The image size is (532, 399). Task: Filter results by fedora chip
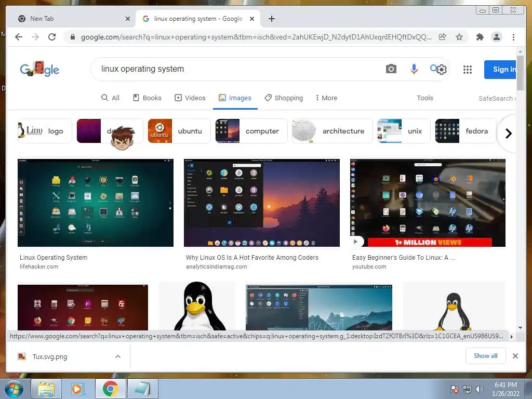click(x=465, y=131)
